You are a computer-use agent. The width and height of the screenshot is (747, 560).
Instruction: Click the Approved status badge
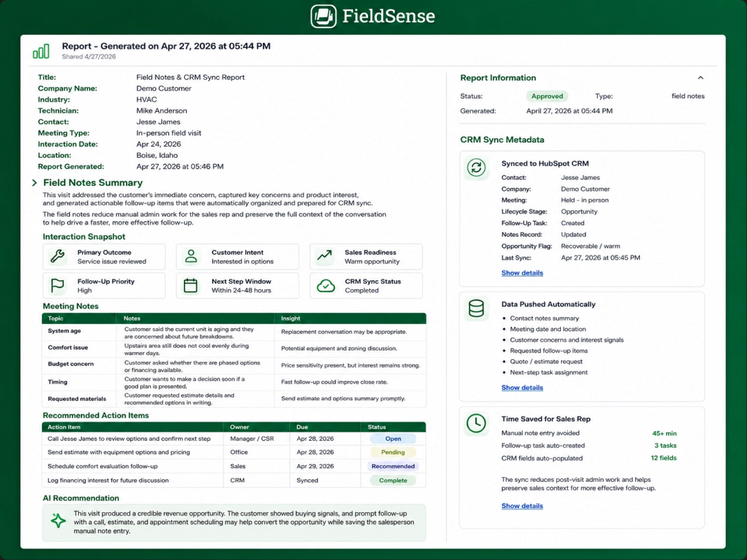click(x=547, y=96)
